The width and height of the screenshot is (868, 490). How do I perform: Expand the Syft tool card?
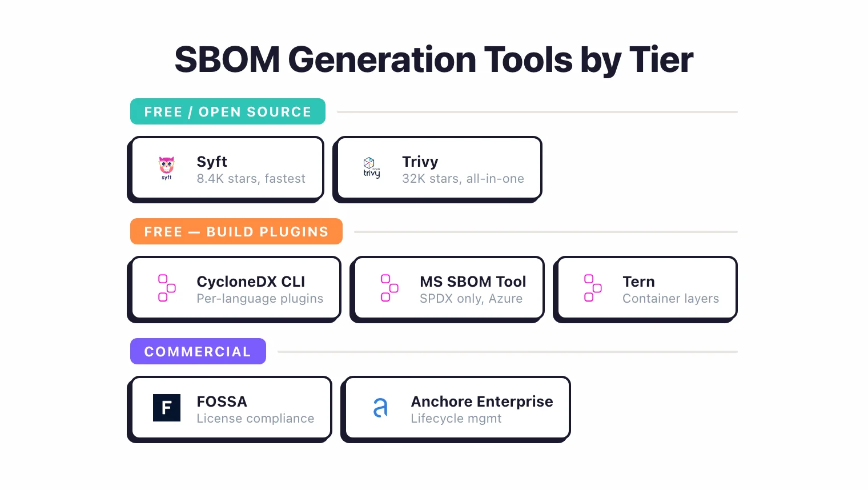tap(226, 168)
